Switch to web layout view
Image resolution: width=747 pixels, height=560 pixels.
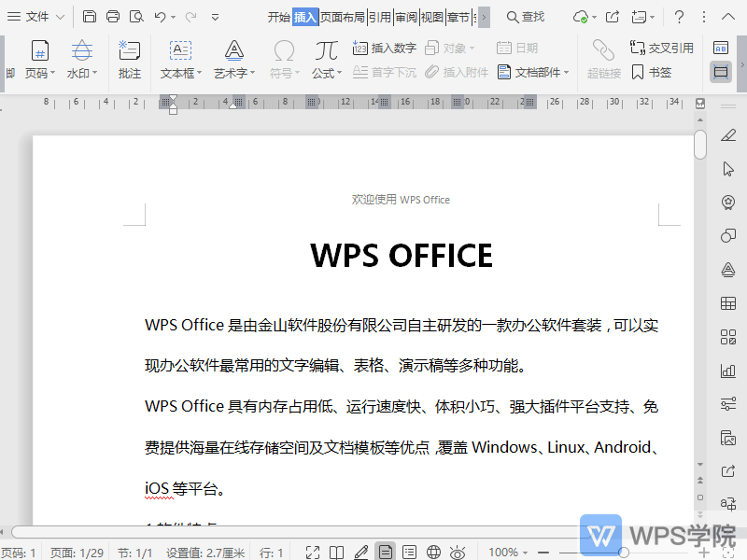(433, 553)
